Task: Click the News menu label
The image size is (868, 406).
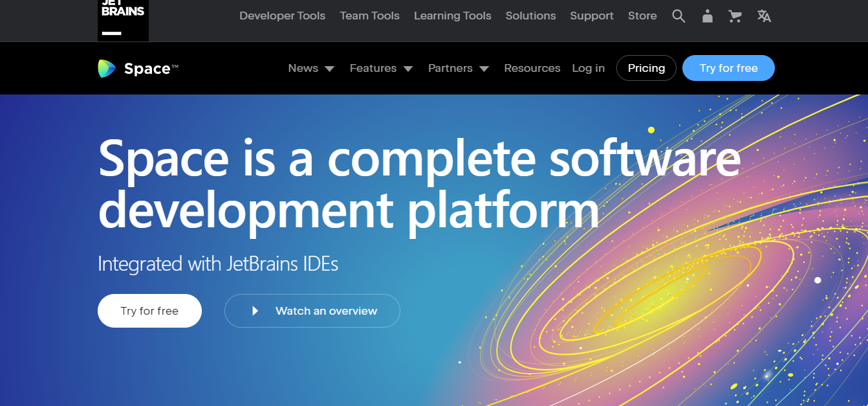Action: pos(303,68)
